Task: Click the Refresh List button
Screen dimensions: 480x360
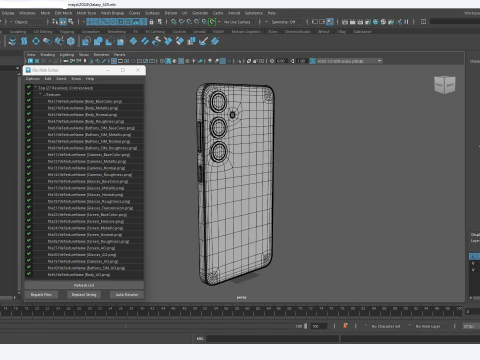Action: pyautogui.click(x=84, y=285)
